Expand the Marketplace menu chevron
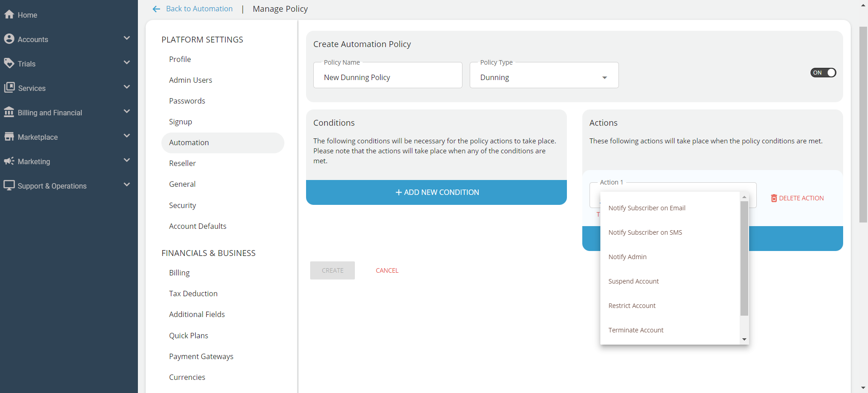Screen dimensions: 868x393 click(127, 136)
